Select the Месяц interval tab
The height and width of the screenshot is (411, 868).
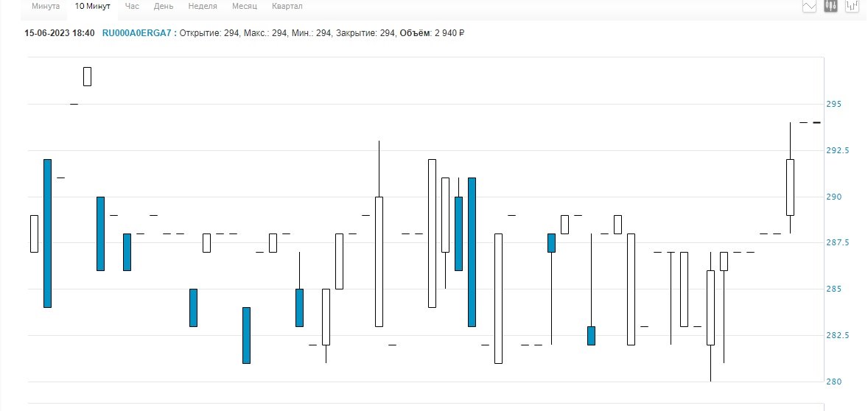coord(244,6)
